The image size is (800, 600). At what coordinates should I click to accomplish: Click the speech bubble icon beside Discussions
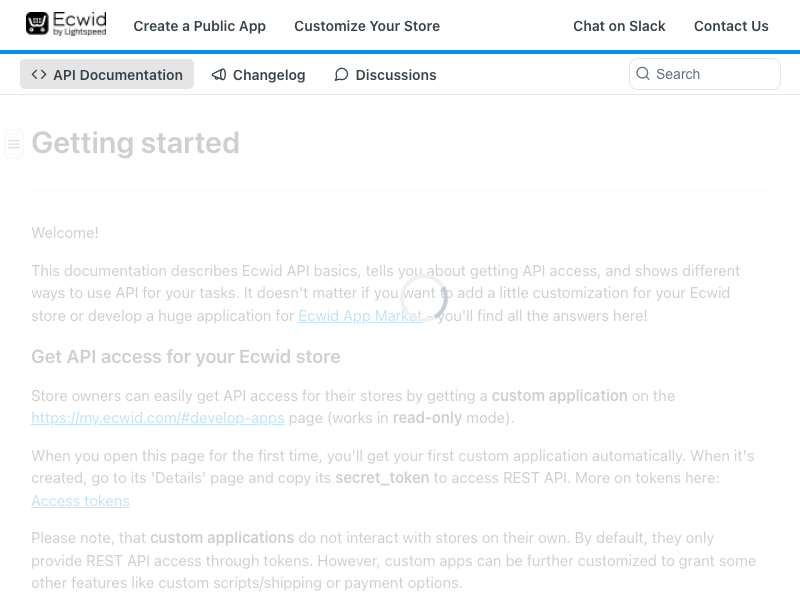pos(341,74)
